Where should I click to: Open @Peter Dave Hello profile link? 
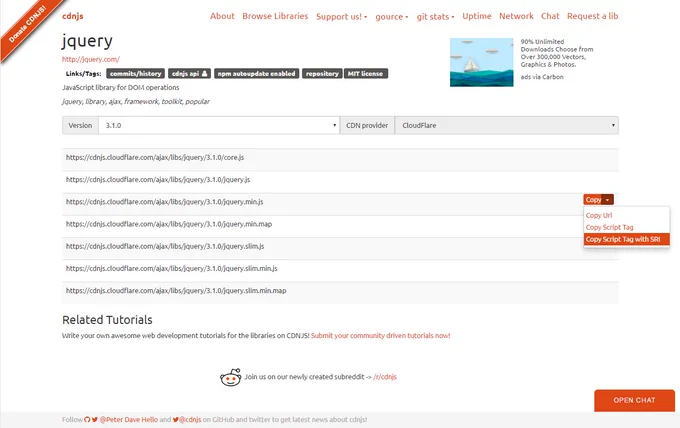click(x=128, y=419)
